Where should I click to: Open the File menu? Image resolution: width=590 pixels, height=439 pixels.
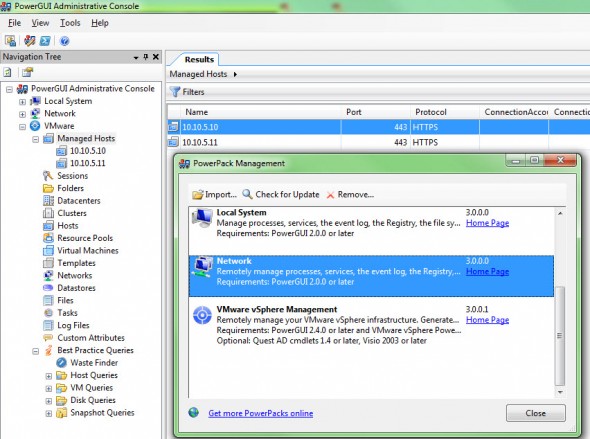point(14,23)
